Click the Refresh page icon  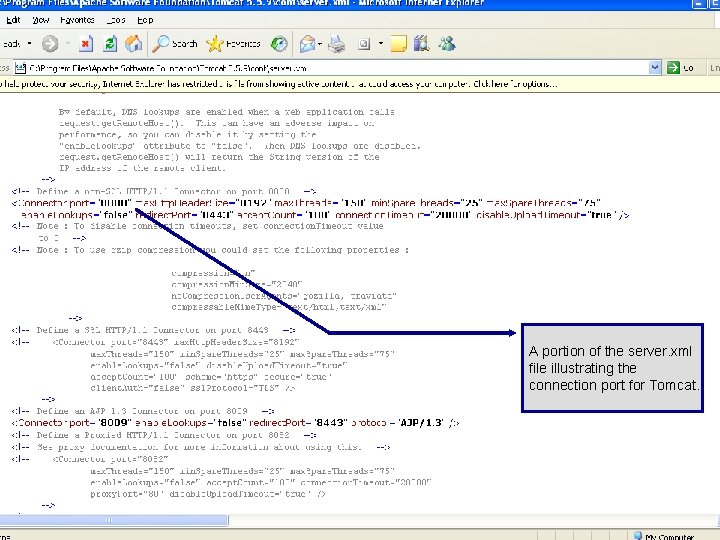tap(110, 44)
